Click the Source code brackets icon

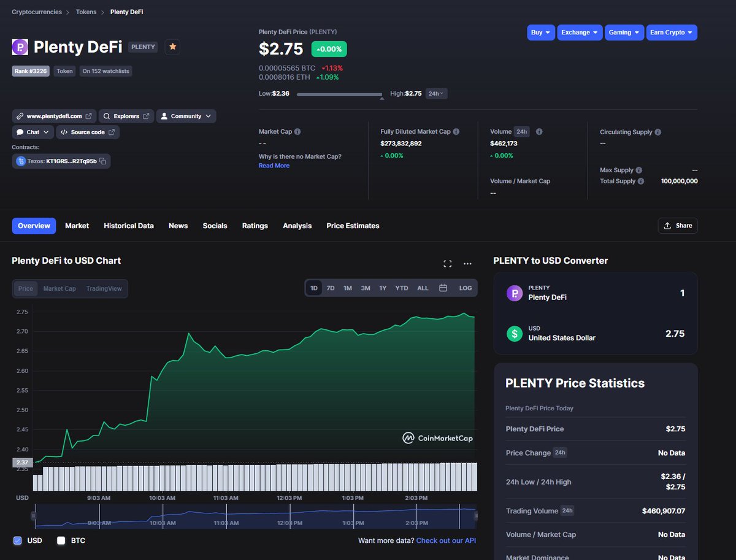tap(64, 132)
